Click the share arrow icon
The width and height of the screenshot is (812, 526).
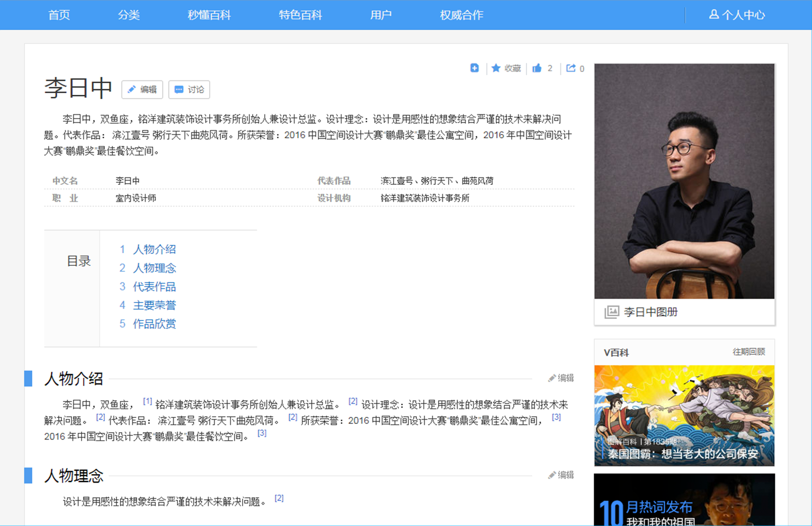click(x=570, y=68)
